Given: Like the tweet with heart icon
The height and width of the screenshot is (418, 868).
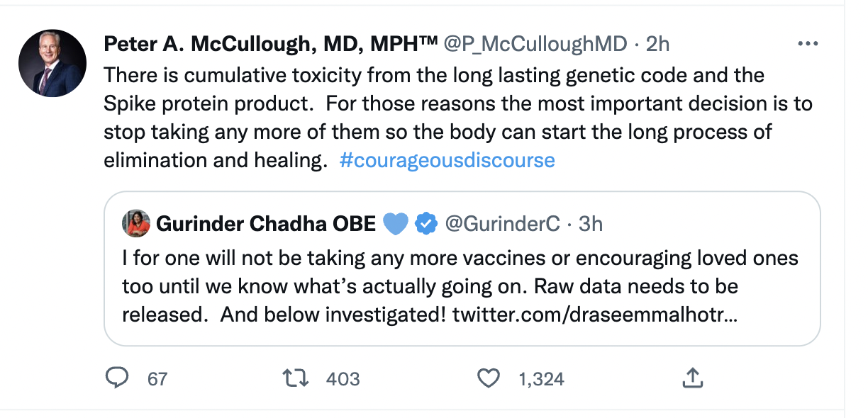Looking at the screenshot, I should [x=488, y=379].
